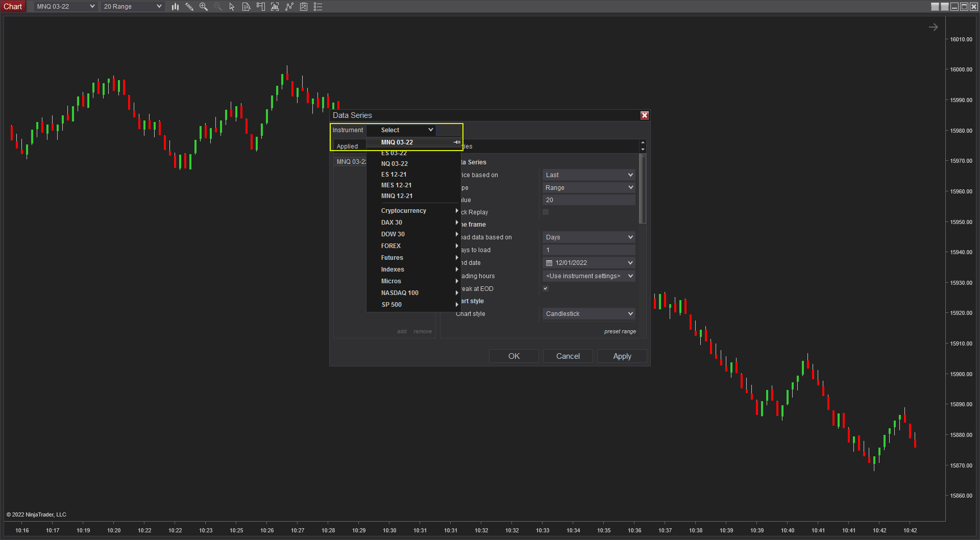Click the pin icon beside MNQ 03-22
This screenshot has width=980, height=540.
[457, 142]
